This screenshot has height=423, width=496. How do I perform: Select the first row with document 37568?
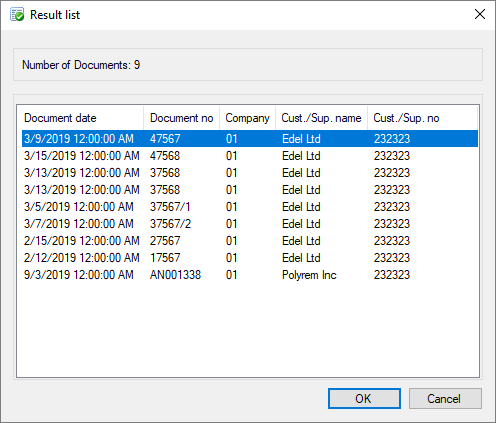click(250, 173)
